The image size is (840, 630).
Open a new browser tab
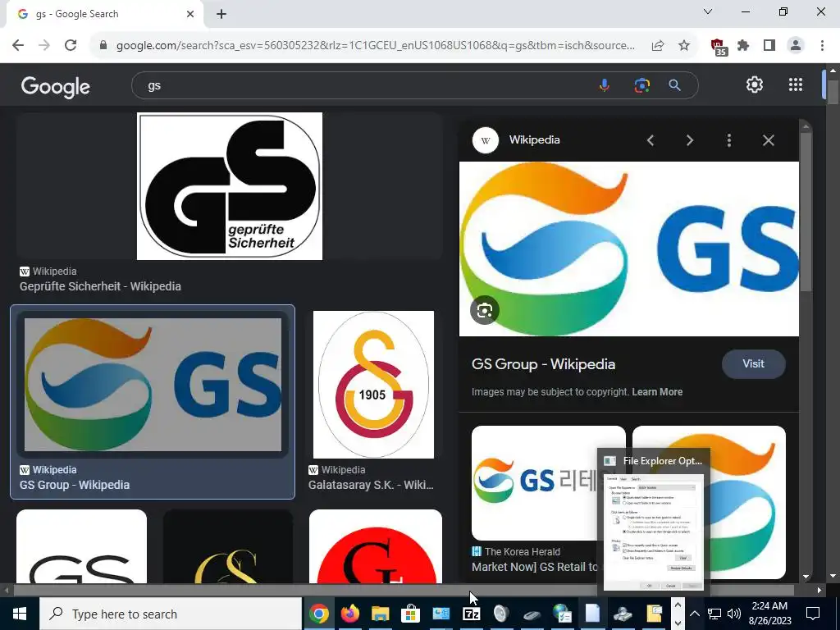pos(221,14)
